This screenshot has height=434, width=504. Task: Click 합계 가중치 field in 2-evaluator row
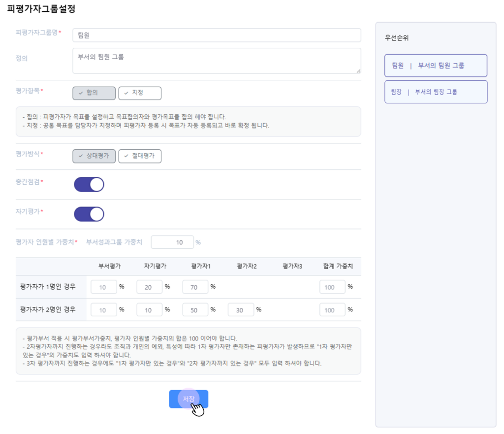[332, 310]
